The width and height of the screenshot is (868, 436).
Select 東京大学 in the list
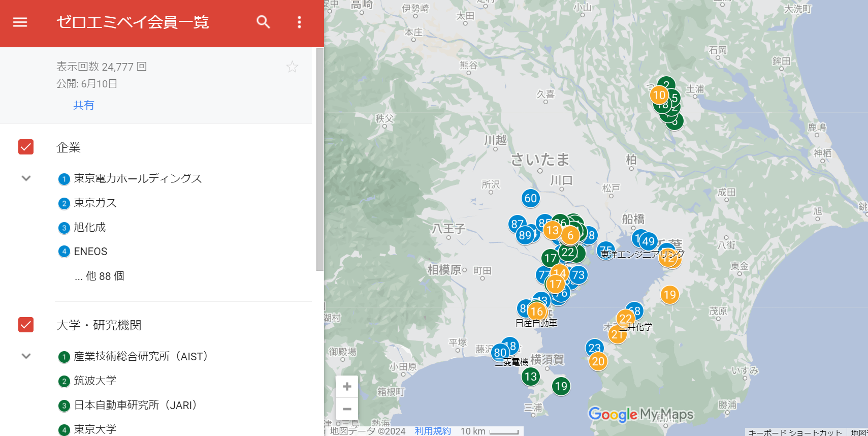95,429
